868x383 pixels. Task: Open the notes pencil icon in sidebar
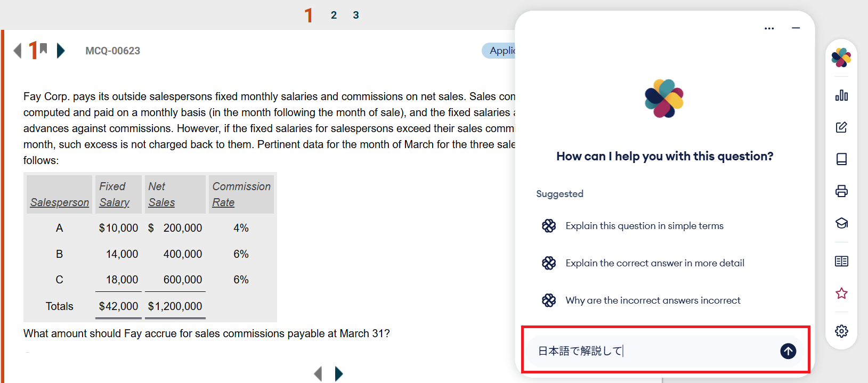point(841,127)
